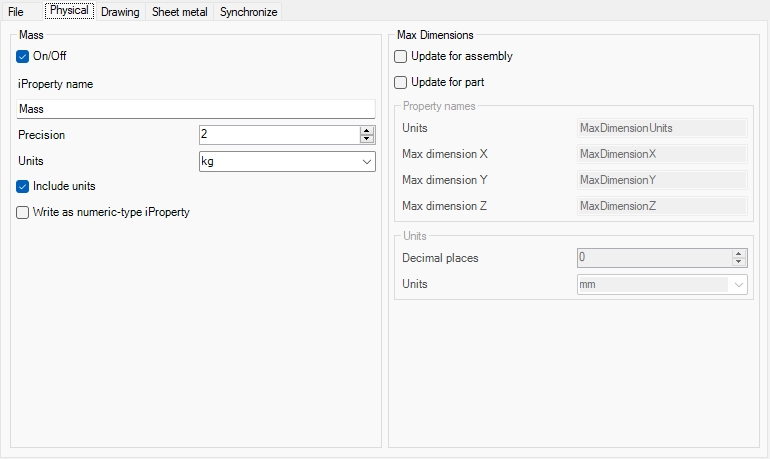Click the MaxDimensionX property name field
The image size is (770, 459).
(x=662, y=154)
